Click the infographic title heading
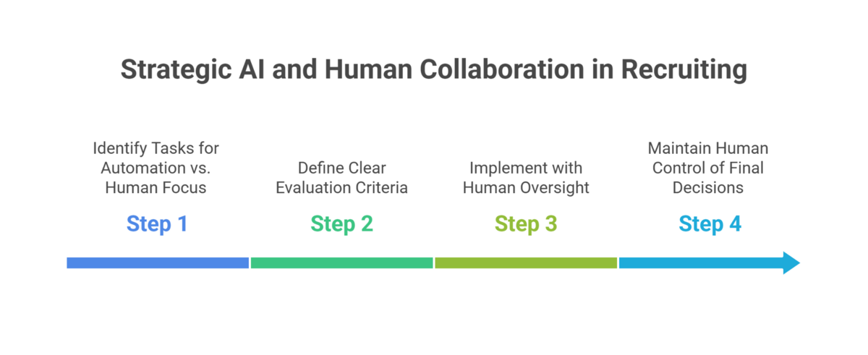 click(x=433, y=69)
